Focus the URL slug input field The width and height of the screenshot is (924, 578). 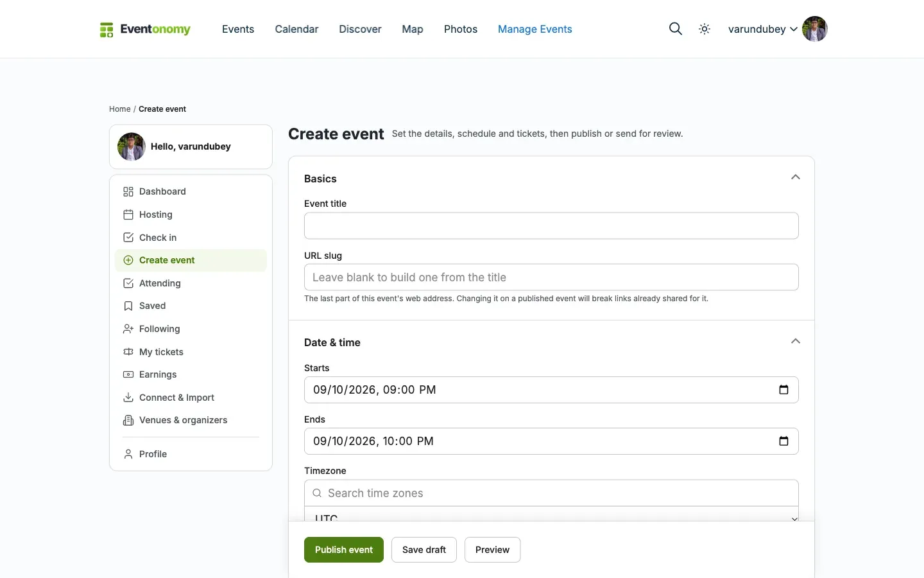tap(551, 277)
